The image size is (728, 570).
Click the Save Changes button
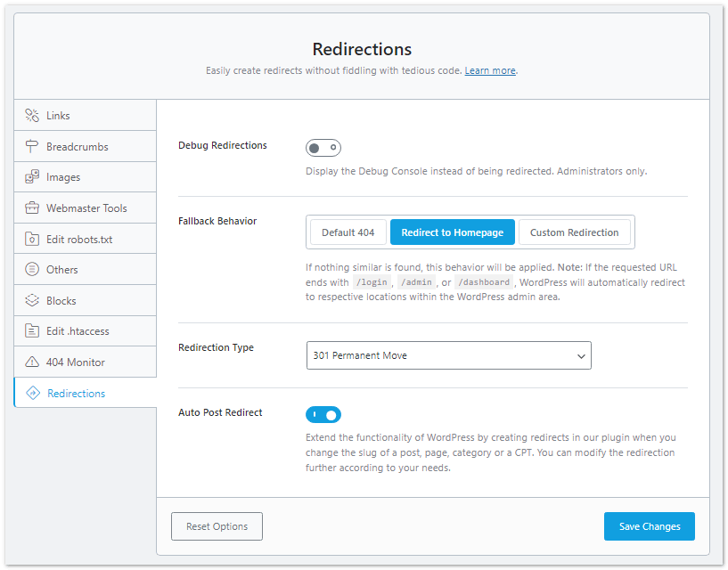(649, 526)
